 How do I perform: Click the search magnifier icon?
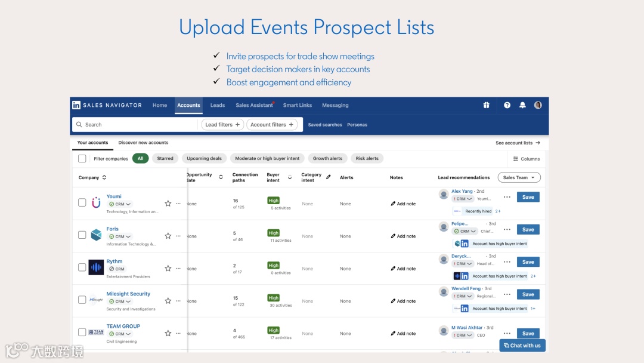click(79, 125)
